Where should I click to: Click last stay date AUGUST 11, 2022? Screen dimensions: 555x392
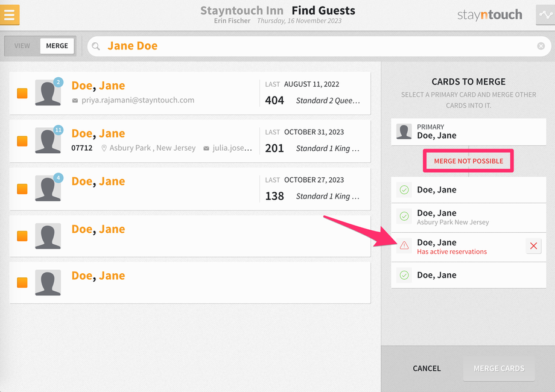pyautogui.click(x=311, y=84)
